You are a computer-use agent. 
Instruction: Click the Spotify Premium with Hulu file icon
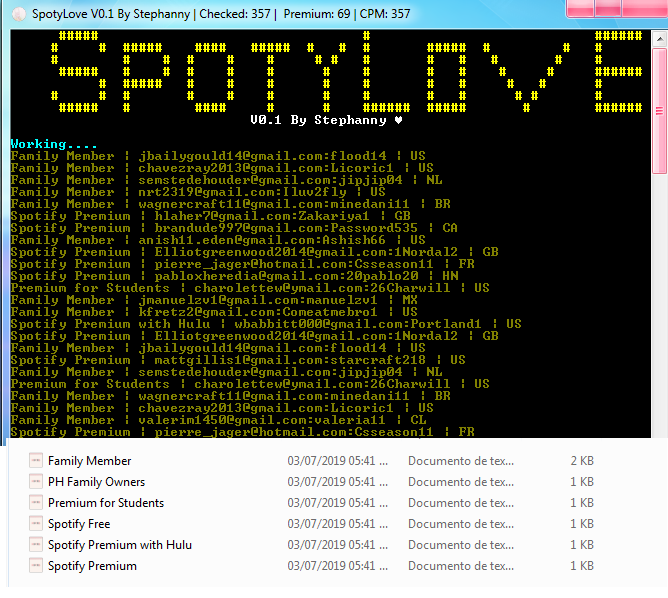tap(36, 545)
